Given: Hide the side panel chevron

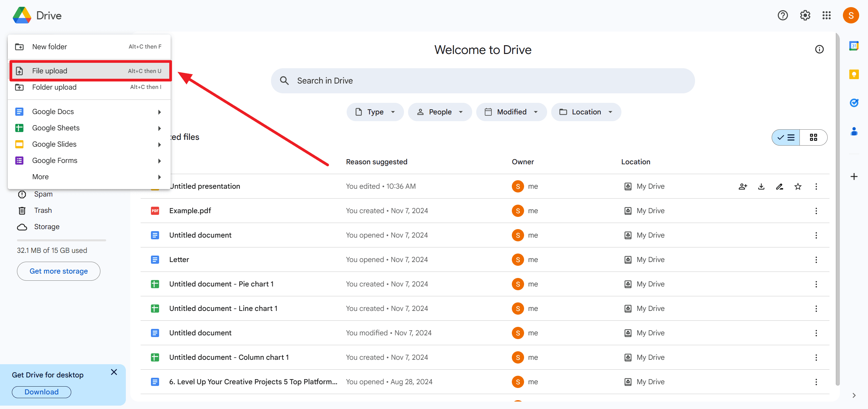Looking at the screenshot, I should pos(854,395).
